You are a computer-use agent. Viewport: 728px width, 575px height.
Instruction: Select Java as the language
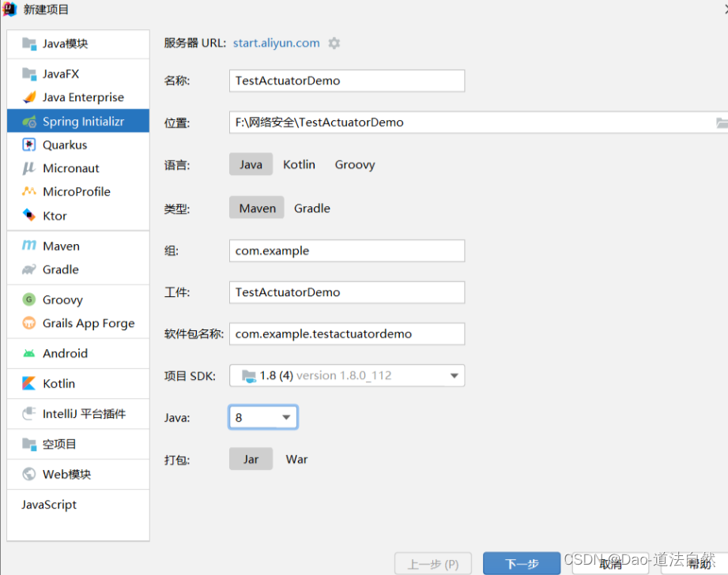(x=251, y=164)
